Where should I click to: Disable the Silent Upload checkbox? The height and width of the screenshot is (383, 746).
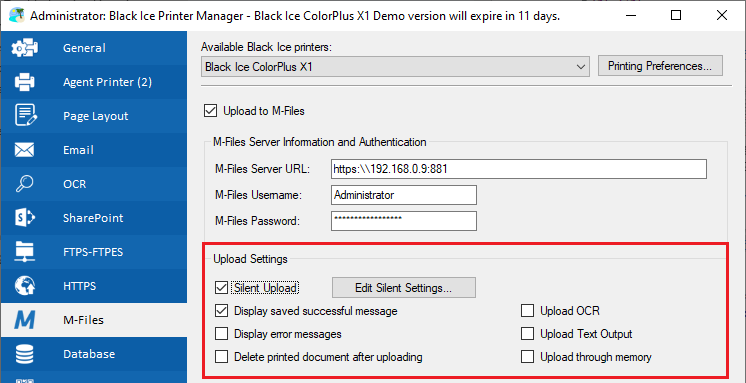pyautogui.click(x=221, y=287)
